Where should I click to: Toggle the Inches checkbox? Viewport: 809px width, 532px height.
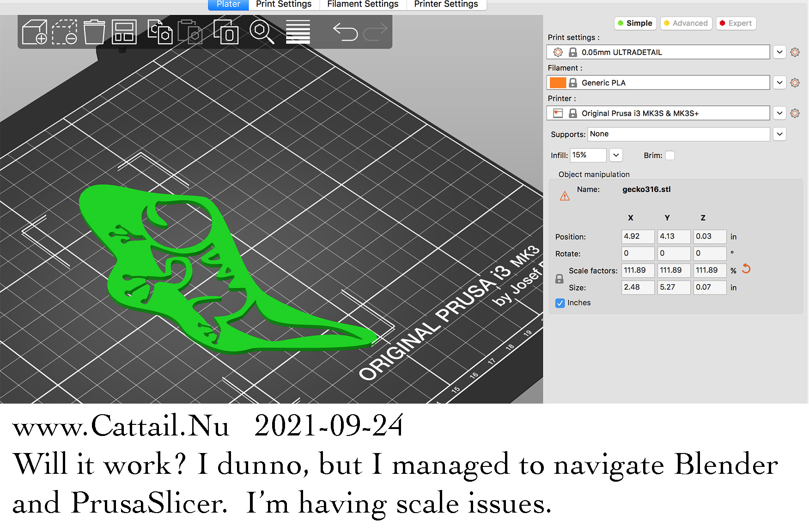click(x=560, y=303)
